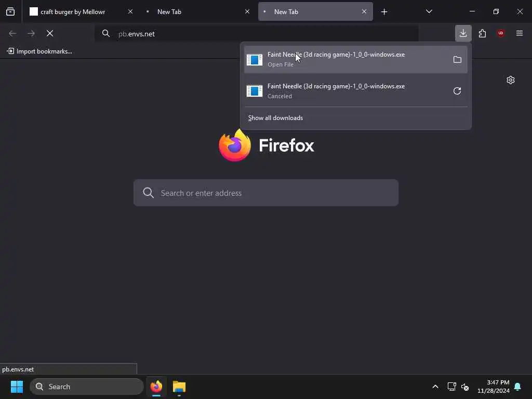Click the network status tray icon

click(x=451, y=387)
